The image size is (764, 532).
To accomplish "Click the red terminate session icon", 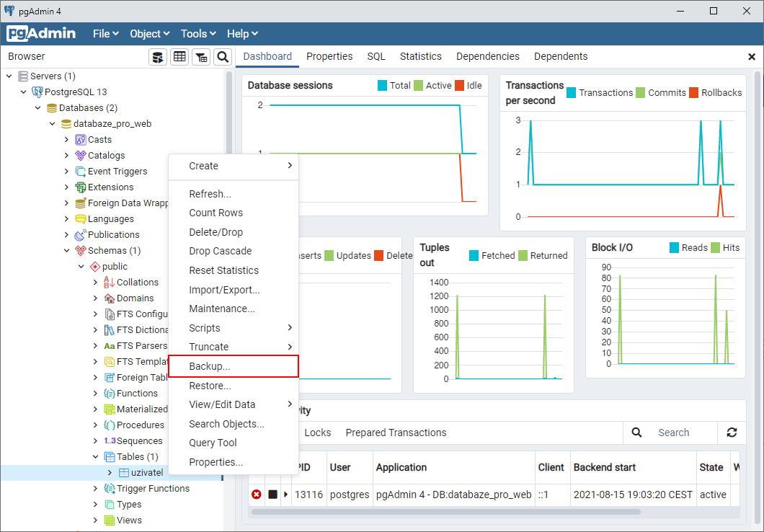I will point(257,495).
